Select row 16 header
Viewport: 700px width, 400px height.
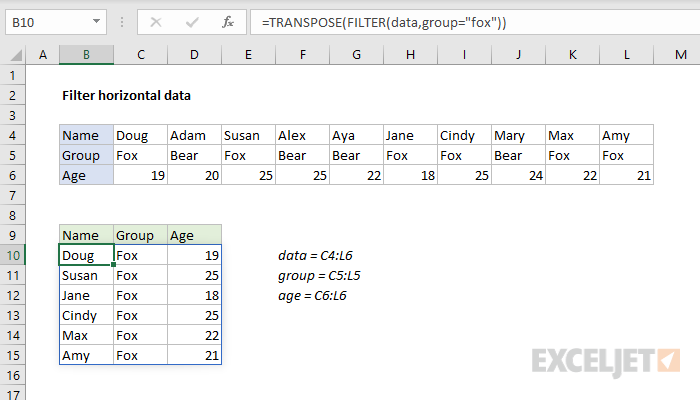coord(12,375)
